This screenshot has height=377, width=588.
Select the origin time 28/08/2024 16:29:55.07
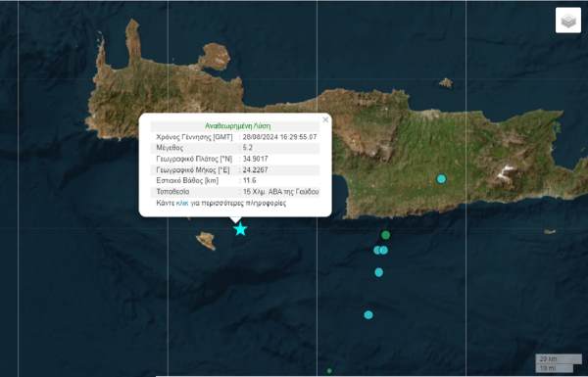point(279,137)
